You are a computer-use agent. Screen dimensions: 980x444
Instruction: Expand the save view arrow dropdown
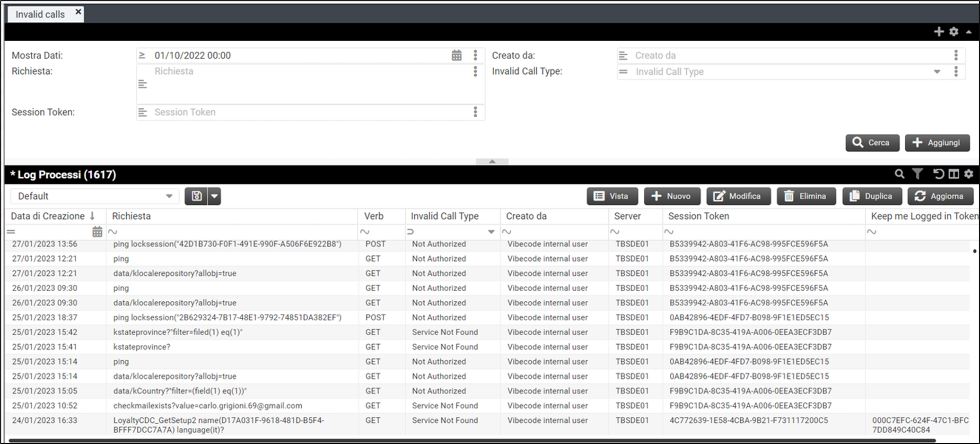[215, 196]
